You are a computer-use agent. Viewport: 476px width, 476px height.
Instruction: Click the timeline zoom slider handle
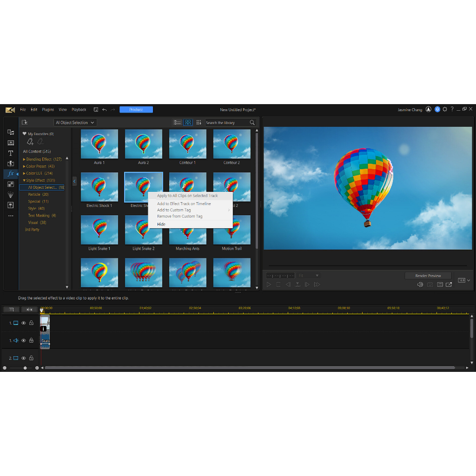(x=25, y=368)
